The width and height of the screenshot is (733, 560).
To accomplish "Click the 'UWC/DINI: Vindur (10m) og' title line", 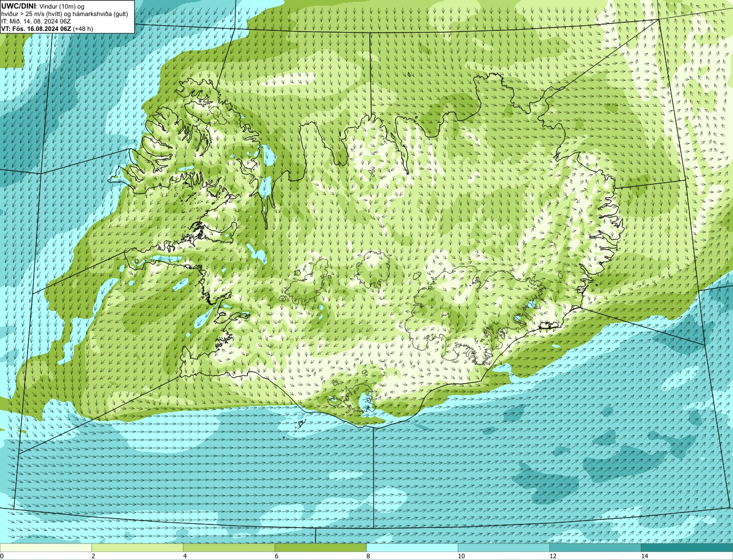I will [x=43, y=6].
